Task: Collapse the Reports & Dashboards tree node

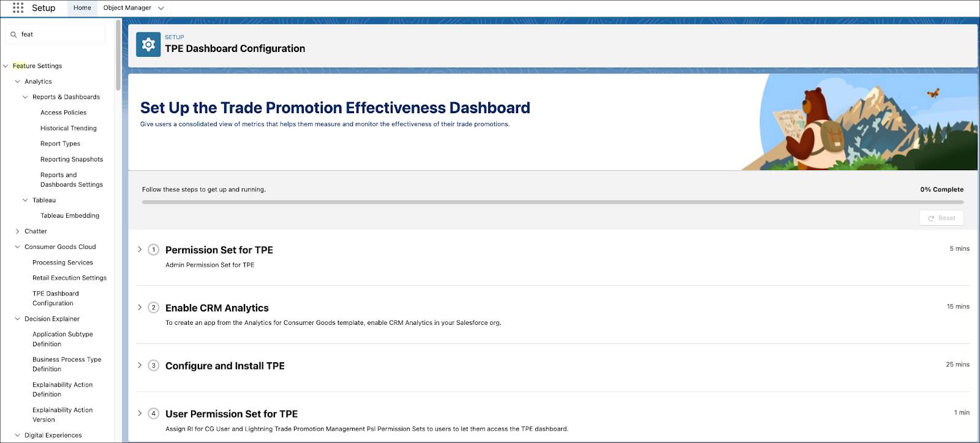Action: 25,97
